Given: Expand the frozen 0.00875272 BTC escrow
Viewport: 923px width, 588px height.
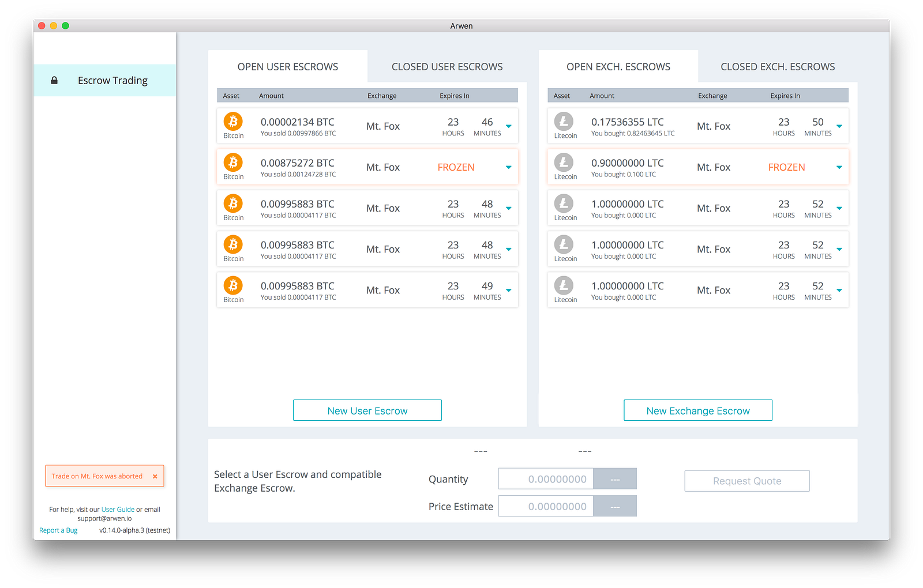Looking at the screenshot, I should (x=509, y=167).
